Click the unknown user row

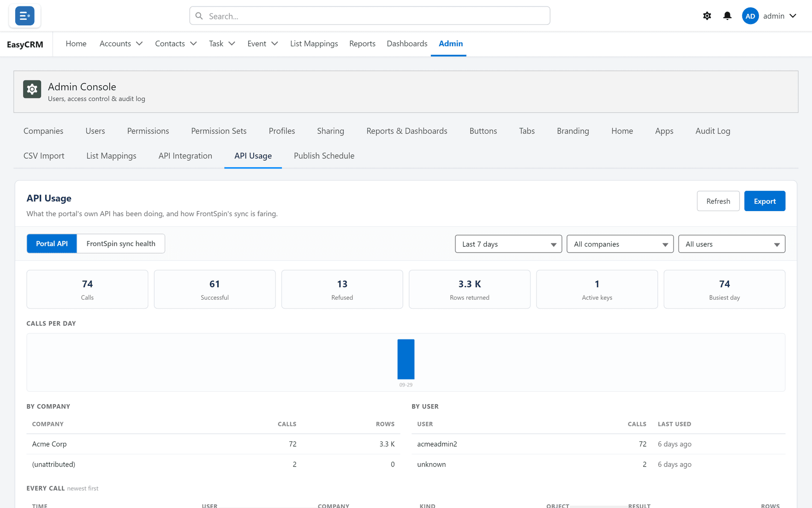pos(598,464)
